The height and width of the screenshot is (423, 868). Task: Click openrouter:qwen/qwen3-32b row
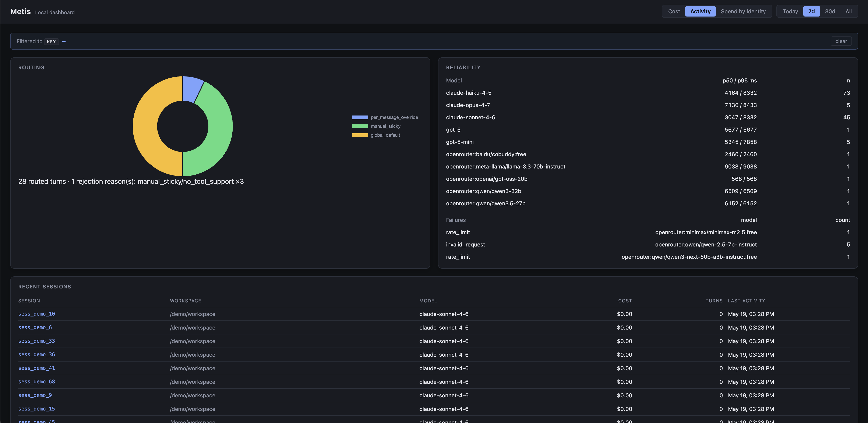point(648,191)
